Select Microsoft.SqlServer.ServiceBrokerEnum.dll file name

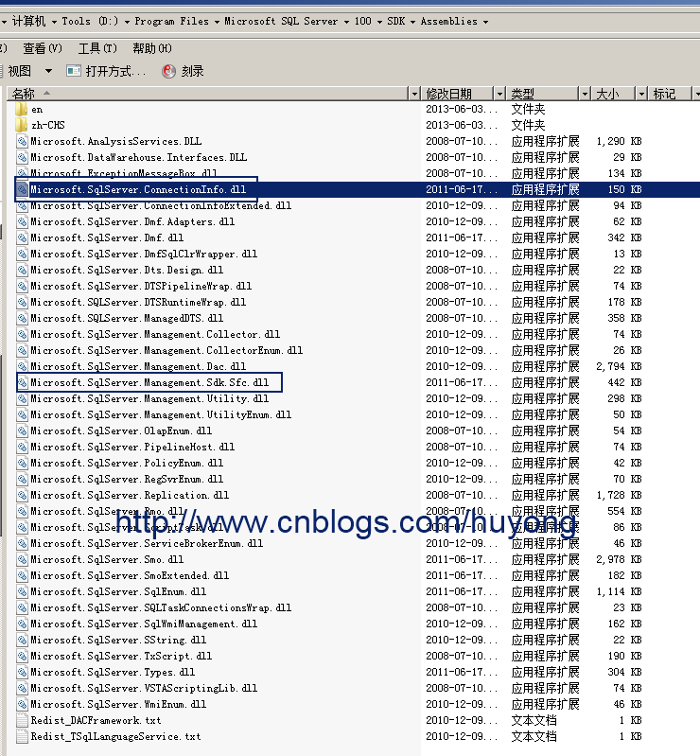[147, 543]
